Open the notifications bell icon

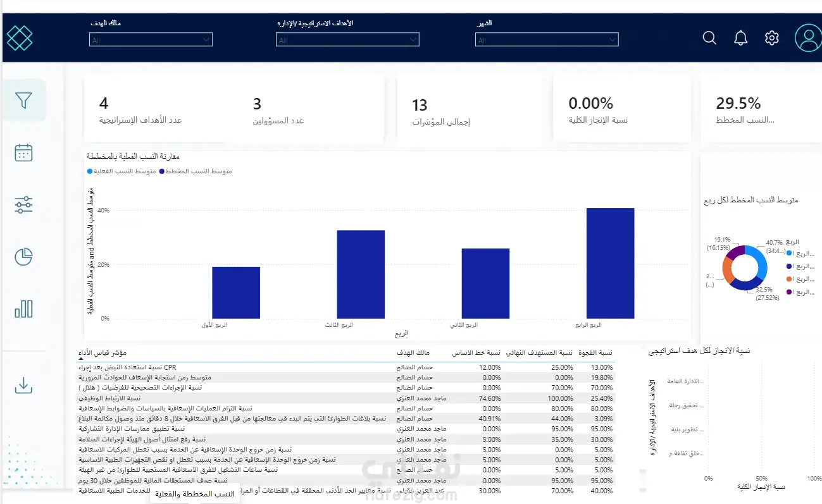tap(740, 38)
